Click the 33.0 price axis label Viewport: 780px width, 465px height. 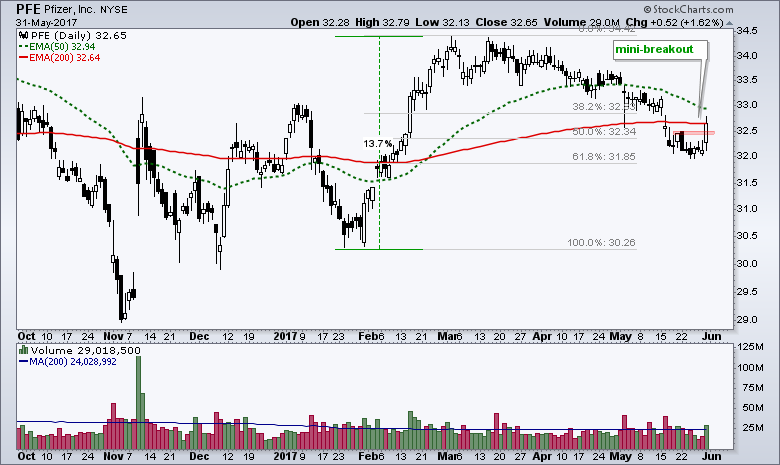[747, 105]
